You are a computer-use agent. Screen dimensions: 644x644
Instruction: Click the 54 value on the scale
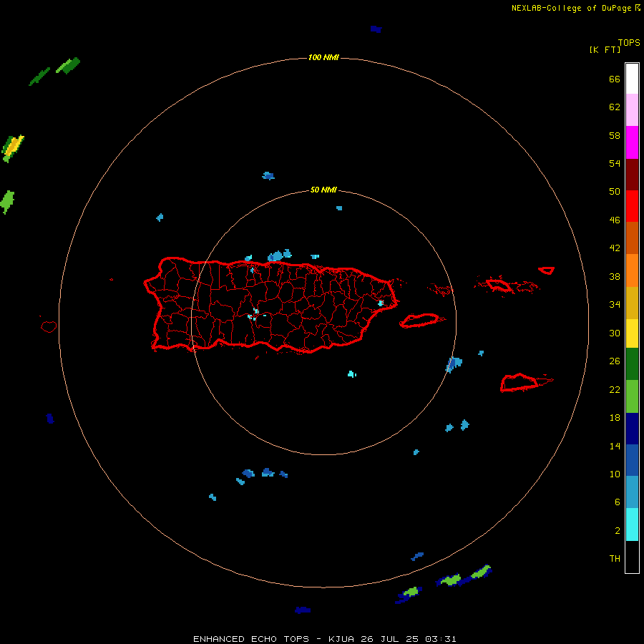tap(615, 163)
